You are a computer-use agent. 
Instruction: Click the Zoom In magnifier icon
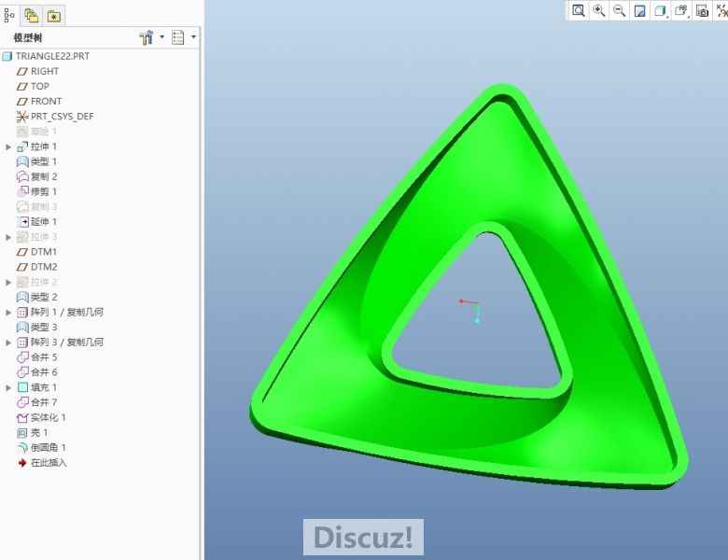point(598,10)
